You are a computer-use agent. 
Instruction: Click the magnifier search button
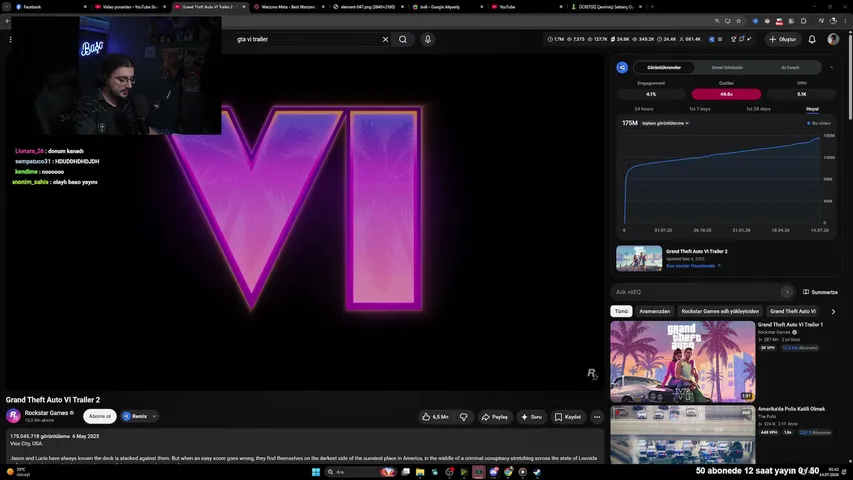point(403,39)
